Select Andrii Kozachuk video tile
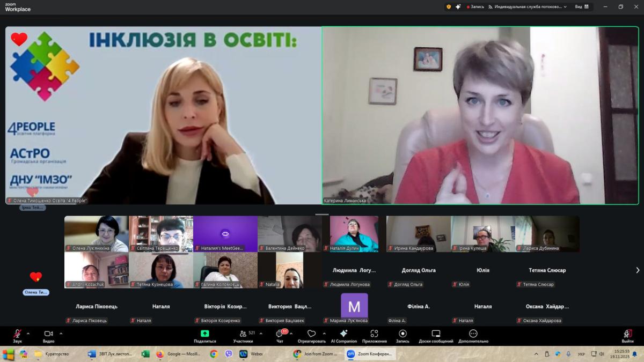 97,270
